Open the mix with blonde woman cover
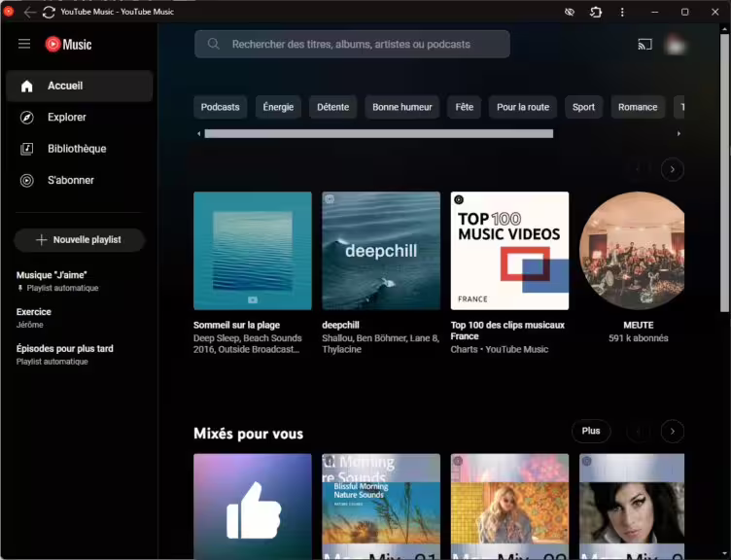Viewport: 731px width, 560px height. pos(509,507)
